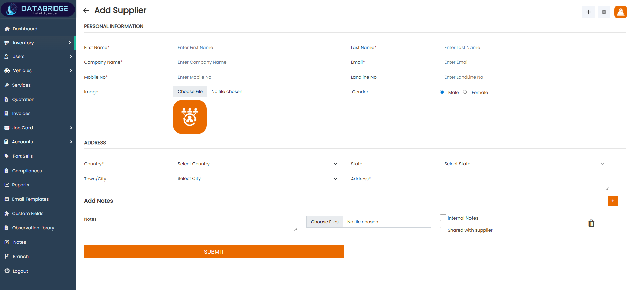This screenshot has width=644, height=290.
Task: Click the Last Name input field
Action: tap(525, 48)
